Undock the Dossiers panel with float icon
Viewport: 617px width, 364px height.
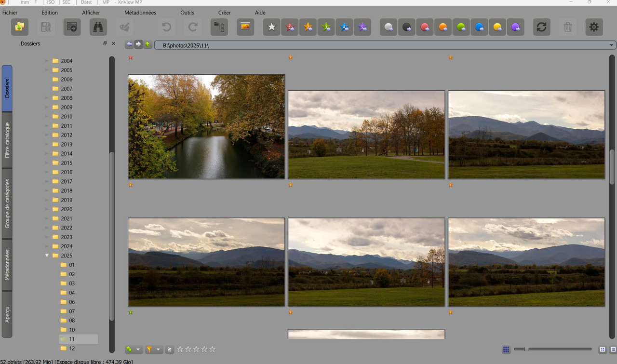(x=105, y=43)
